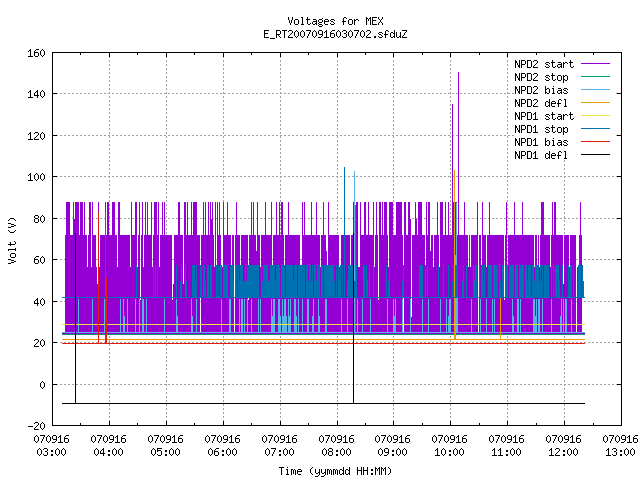Click the red NPD1 bias legend line

pos(596,142)
